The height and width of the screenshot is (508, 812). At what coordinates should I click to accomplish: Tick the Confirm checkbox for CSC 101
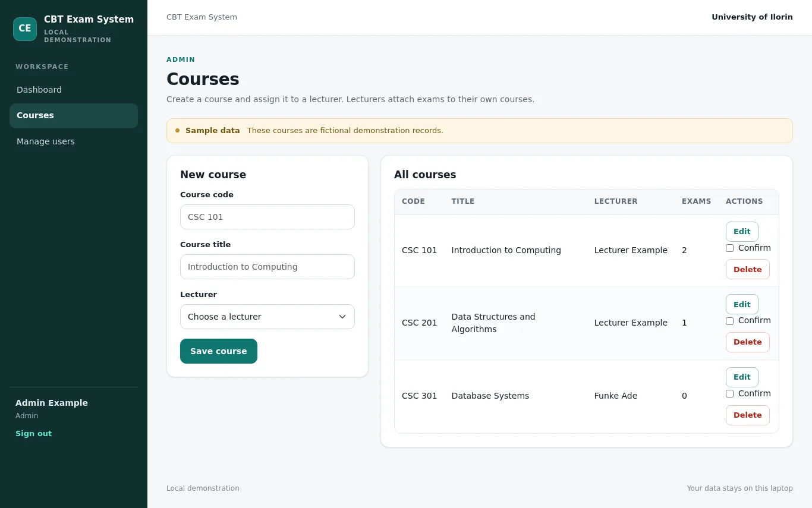point(729,248)
